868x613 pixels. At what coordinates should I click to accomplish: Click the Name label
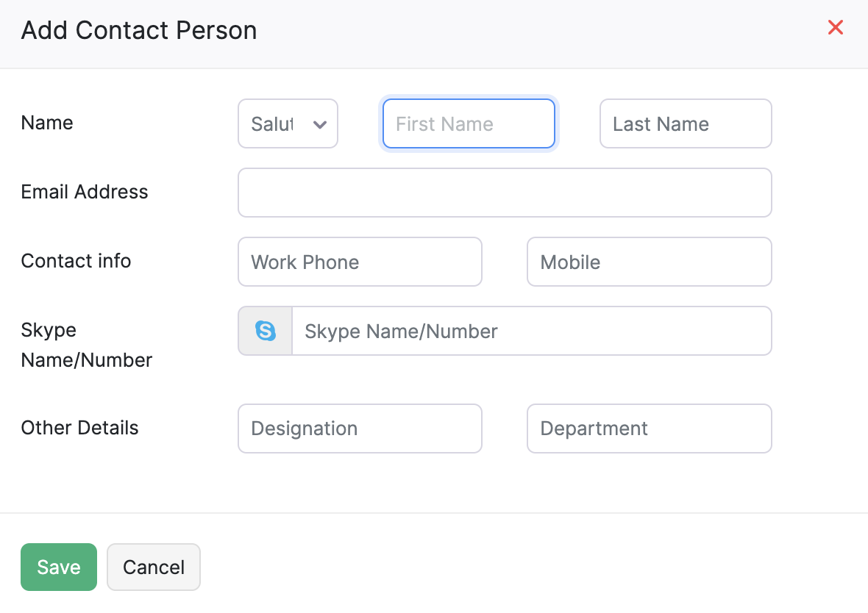(x=47, y=123)
